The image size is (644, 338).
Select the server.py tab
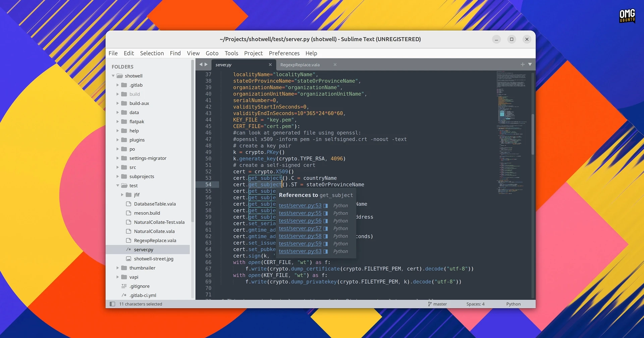(224, 65)
